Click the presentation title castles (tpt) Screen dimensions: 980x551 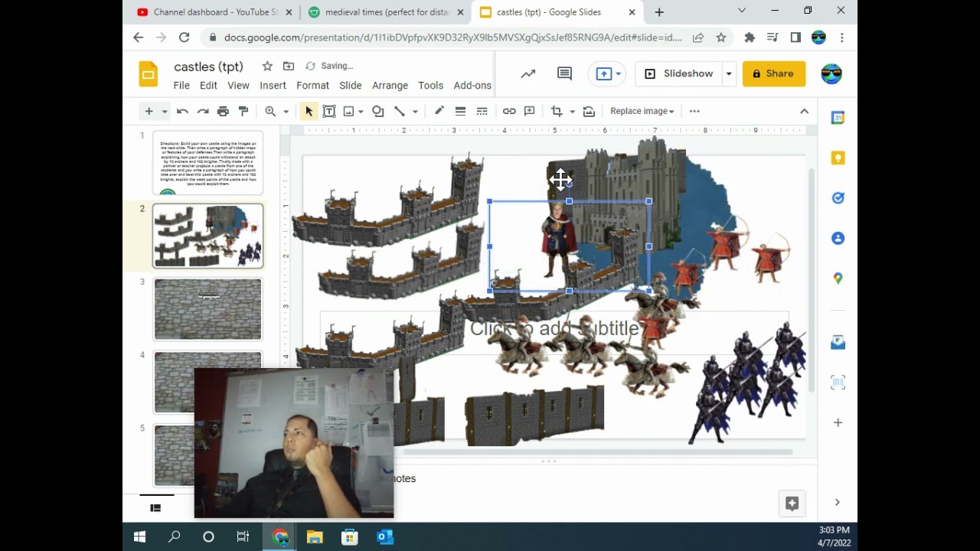208,67
